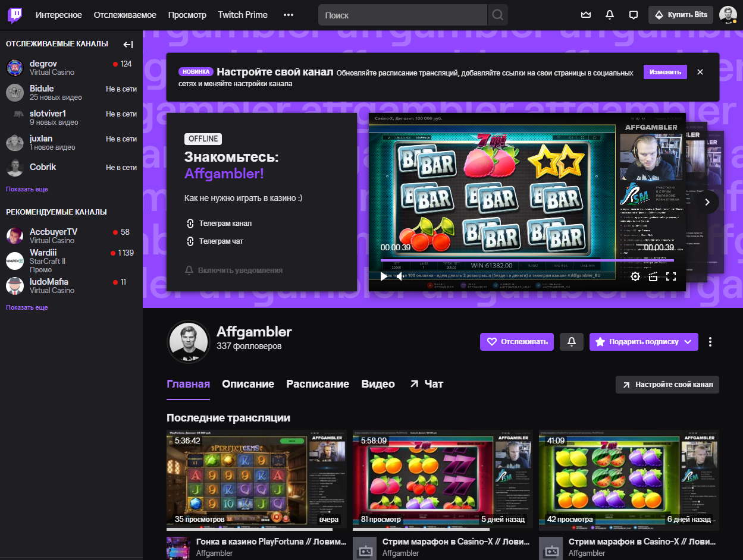743x560 pixels.
Task: Open Bidule channel avatar
Action: (x=15, y=93)
